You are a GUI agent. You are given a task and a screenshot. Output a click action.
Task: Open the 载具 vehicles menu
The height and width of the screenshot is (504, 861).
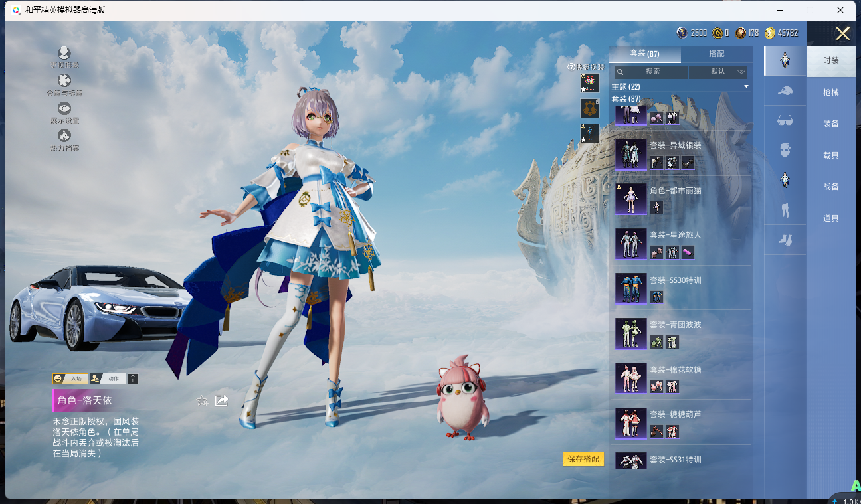pyautogui.click(x=830, y=155)
